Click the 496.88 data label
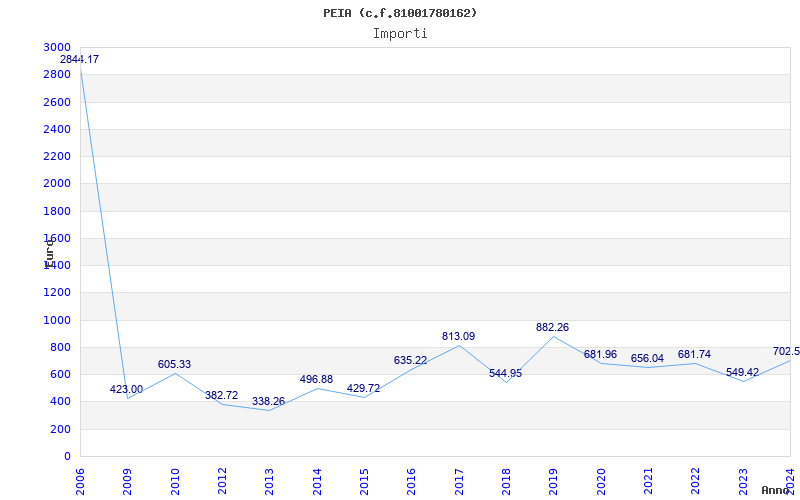 [x=316, y=380]
